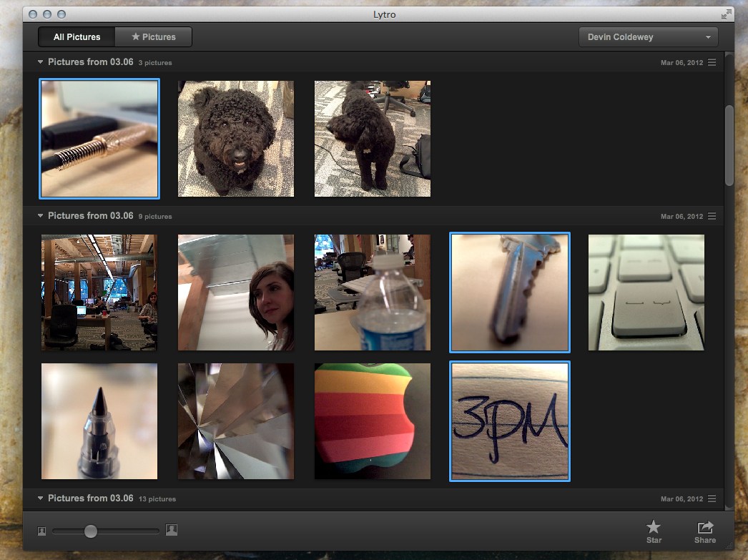
Task: Switch to the starred Pictures tab
Action: point(154,37)
